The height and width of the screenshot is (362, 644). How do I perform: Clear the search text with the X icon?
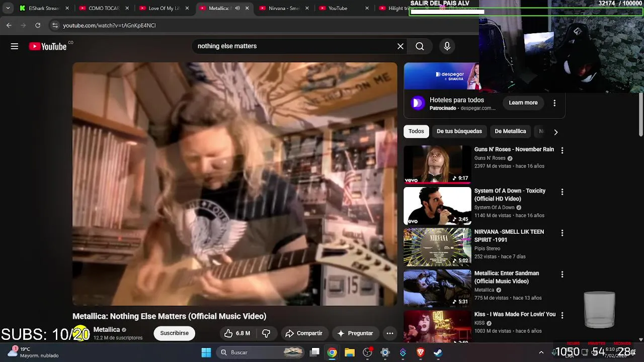pos(400,46)
